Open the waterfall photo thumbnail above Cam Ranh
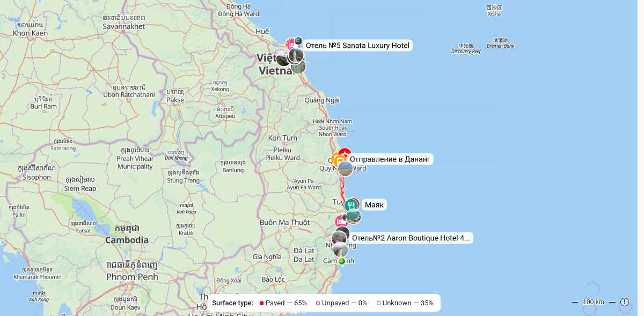Viewport: 644px width, 316px height. click(x=340, y=249)
